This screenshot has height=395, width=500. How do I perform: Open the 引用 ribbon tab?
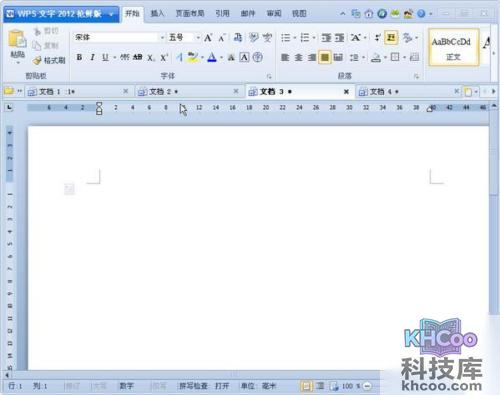[x=222, y=14]
